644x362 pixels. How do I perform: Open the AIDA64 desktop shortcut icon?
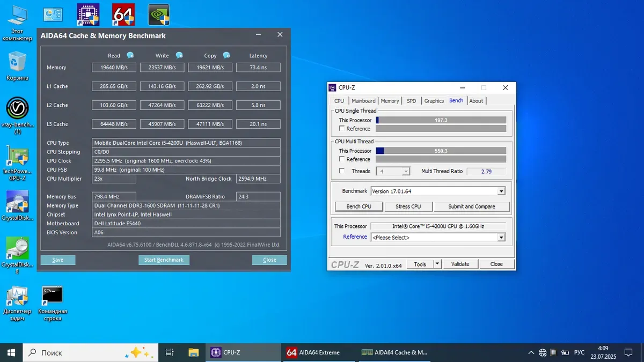pos(123,15)
